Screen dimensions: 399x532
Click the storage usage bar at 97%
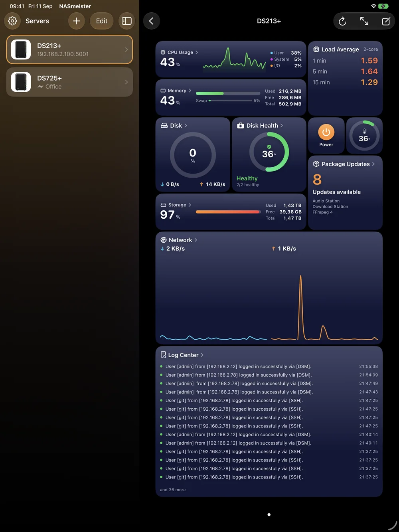[x=228, y=212]
